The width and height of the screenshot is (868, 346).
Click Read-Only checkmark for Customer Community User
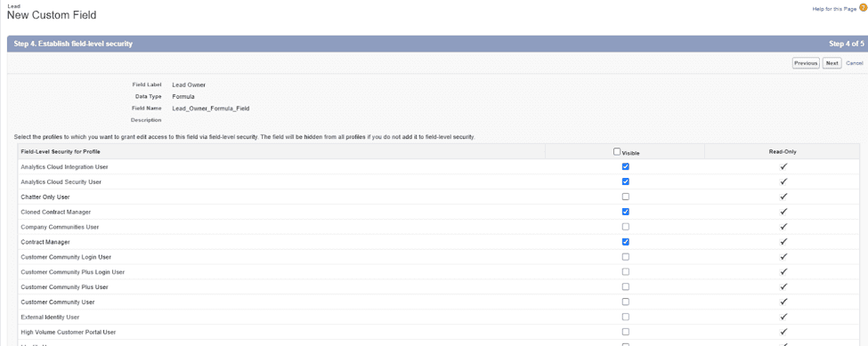point(783,302)
